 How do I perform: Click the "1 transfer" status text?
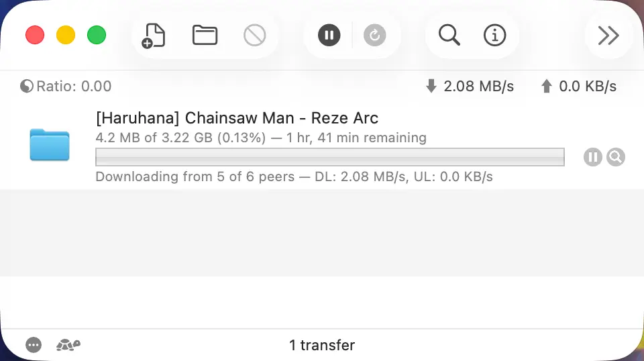[x=322, y=345]
